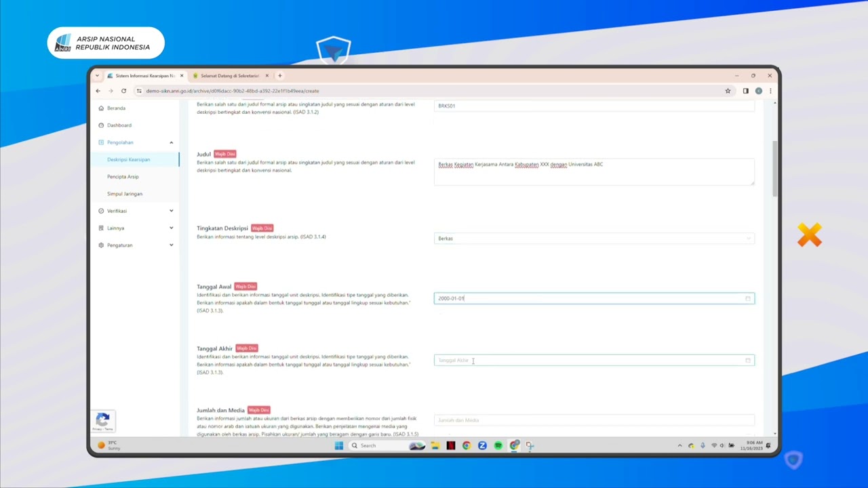The height and width of the screenshot is (488, 868).
Task: Click the taskbar Search box
Action: coord(387,445)
